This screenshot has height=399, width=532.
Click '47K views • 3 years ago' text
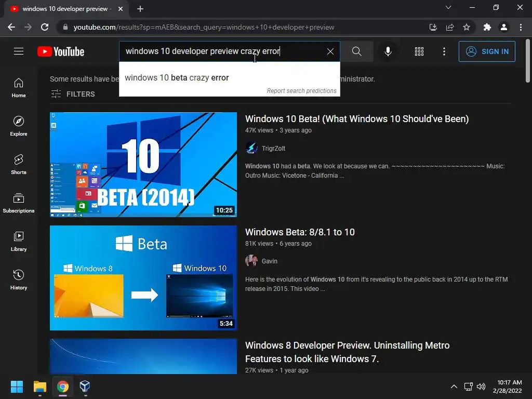pos(278,130)
